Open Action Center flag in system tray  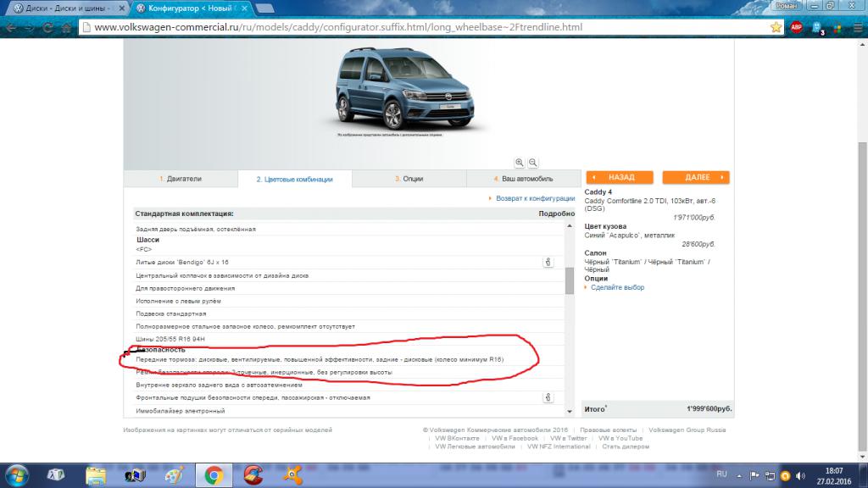(x=754, y=476)
